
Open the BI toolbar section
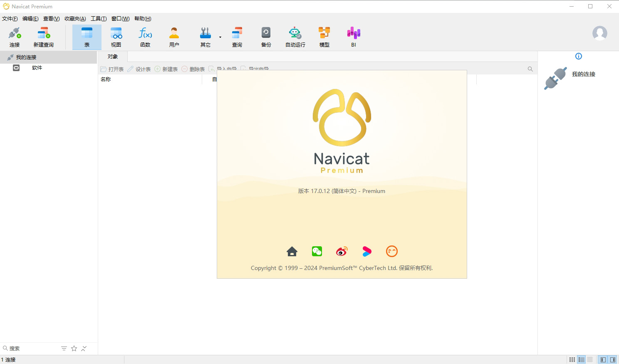(354, 37)
